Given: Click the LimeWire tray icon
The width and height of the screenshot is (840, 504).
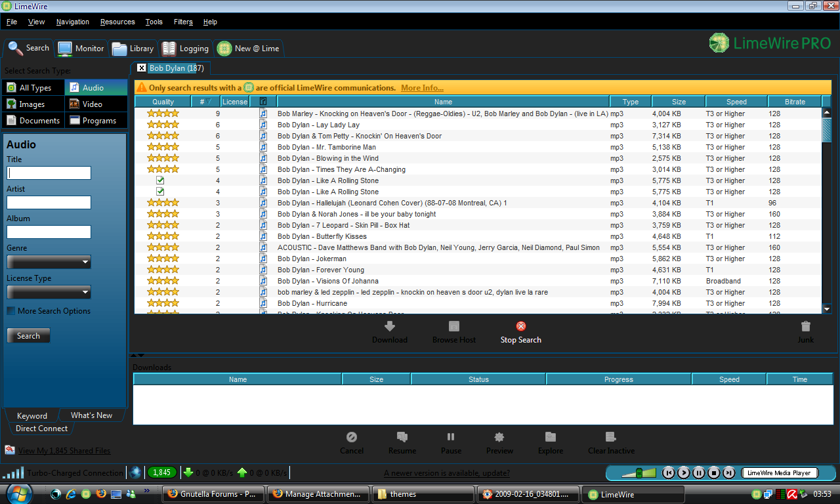Looking at the screenshot, I should [757, 493].
